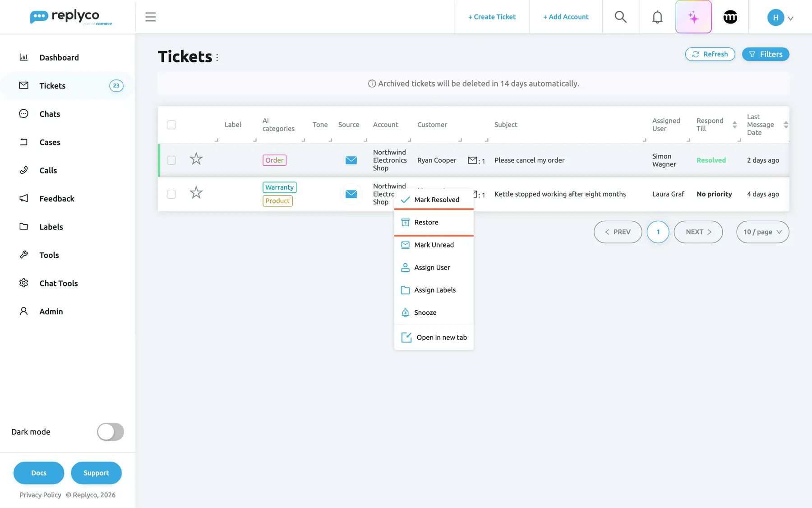Screen dimensions: 812x508
Task: Enable Dark mode switch
Action: click(x=111, y=432)
